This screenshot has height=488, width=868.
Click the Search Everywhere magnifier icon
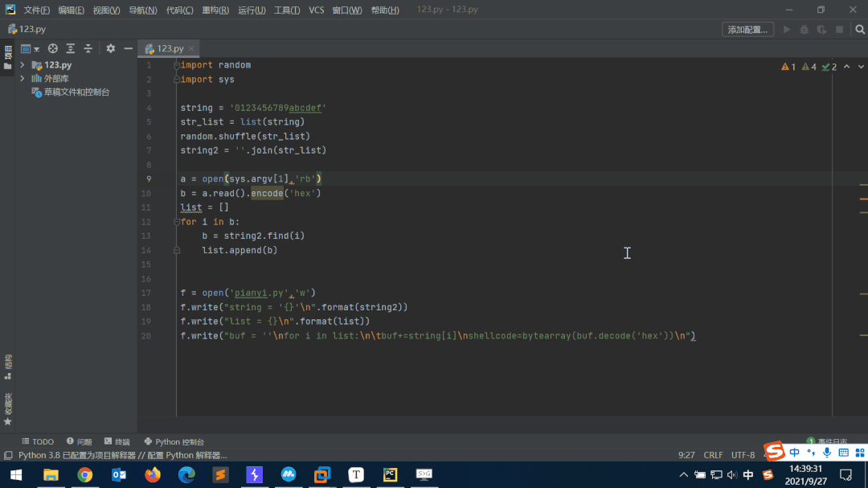(859, 30)
